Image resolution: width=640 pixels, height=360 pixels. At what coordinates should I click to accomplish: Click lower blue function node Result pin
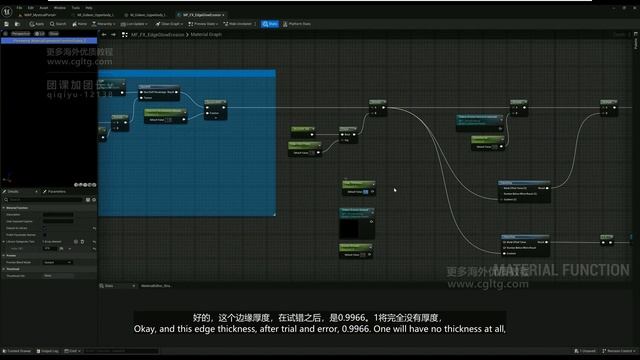coord(547,242)
